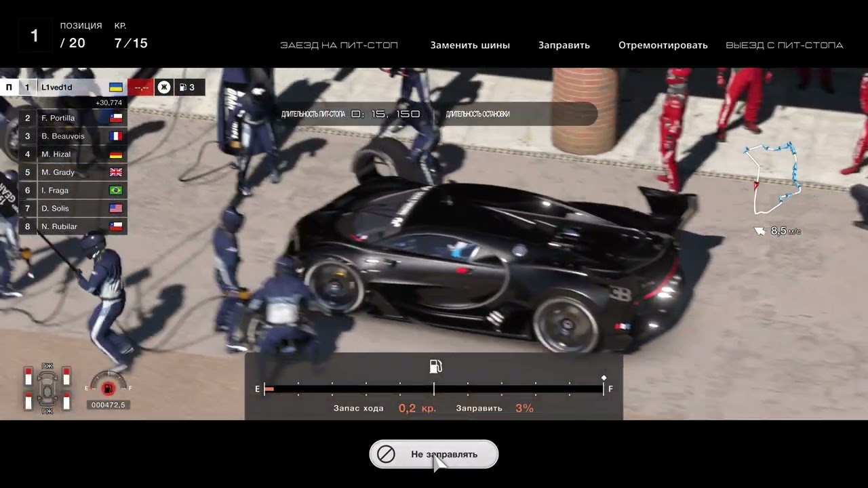Click the diamond target marker on fuel bar
Viewport: 868px width, 488px height.
pyautogui.click(x=604, y=378)
